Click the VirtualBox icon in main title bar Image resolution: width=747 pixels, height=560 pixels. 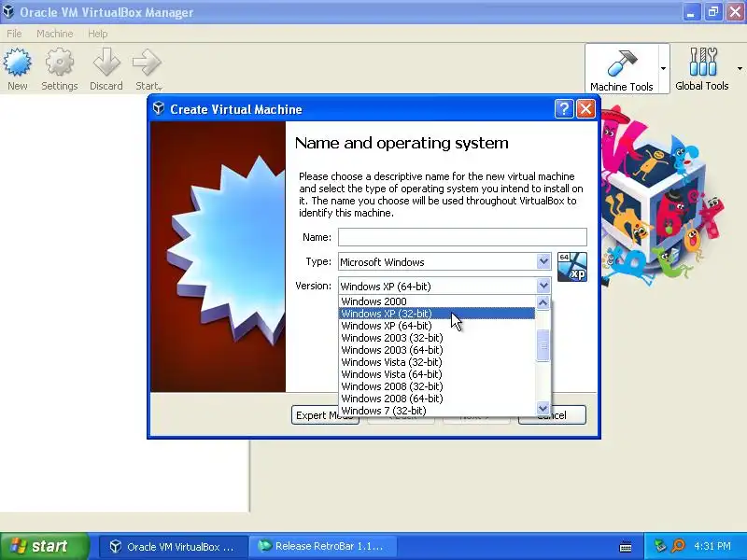(8, 11)
